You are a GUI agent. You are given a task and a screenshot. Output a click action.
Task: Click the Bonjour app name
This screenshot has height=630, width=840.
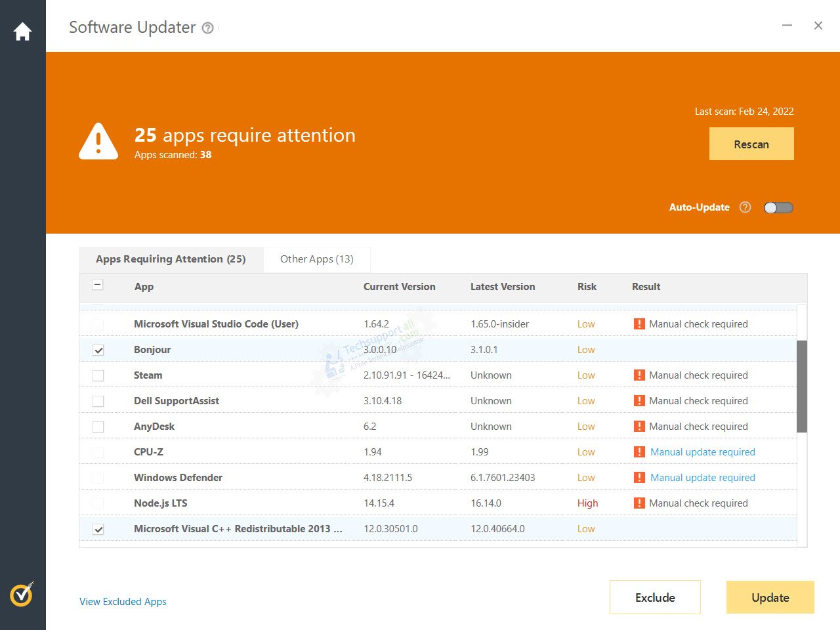point(152,350)
